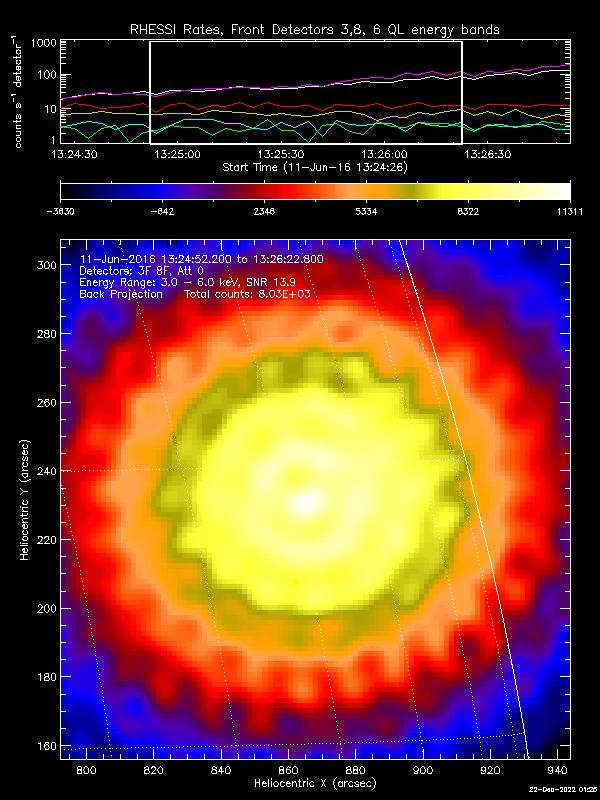This screenshot has width=600, height=800.
Task: Click the 940 tick on the X axis
Action: click(557, 770)
